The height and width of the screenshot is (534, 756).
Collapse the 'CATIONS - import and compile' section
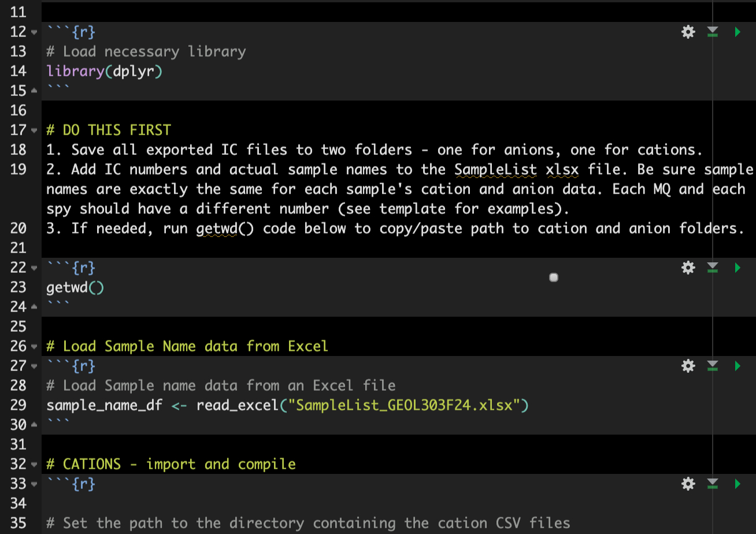tap(34, 465)
